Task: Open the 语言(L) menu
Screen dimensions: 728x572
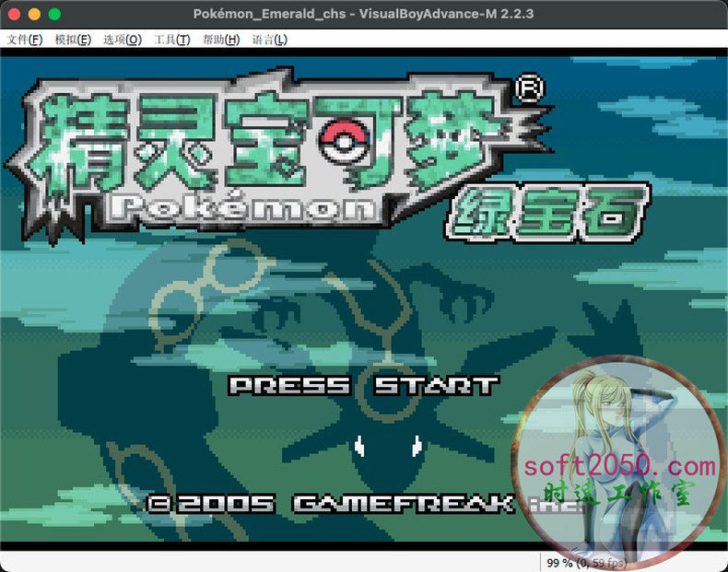Action: coord(269,40)
